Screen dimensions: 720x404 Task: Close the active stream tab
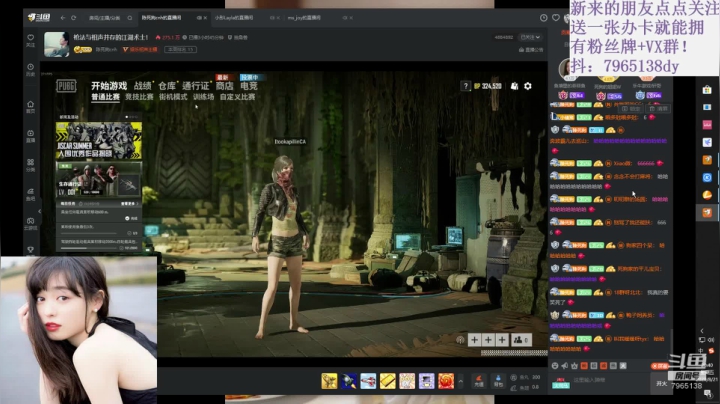point(205,18)
